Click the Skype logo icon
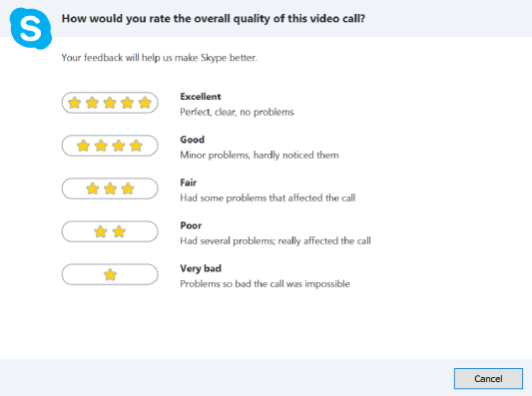This screenshot has width=532, height=396. (31, 29)
